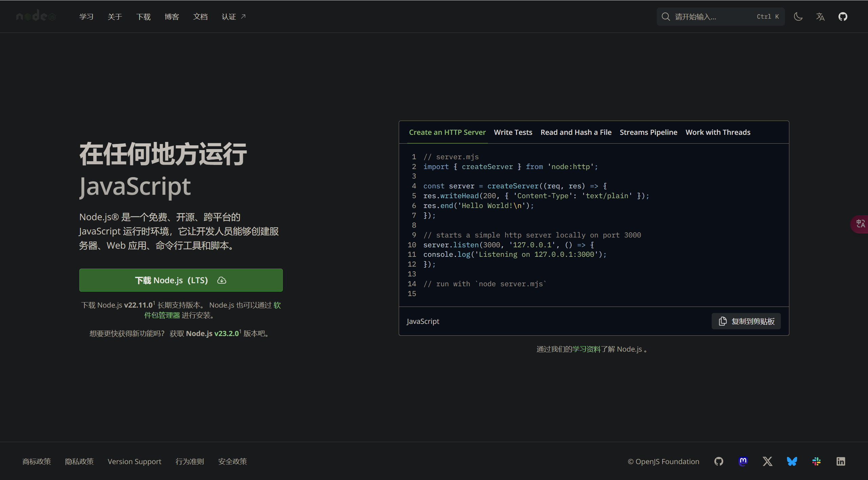Switch to Work with Threads tab
The height and width of the screenshot is (480, 868).
718,132
